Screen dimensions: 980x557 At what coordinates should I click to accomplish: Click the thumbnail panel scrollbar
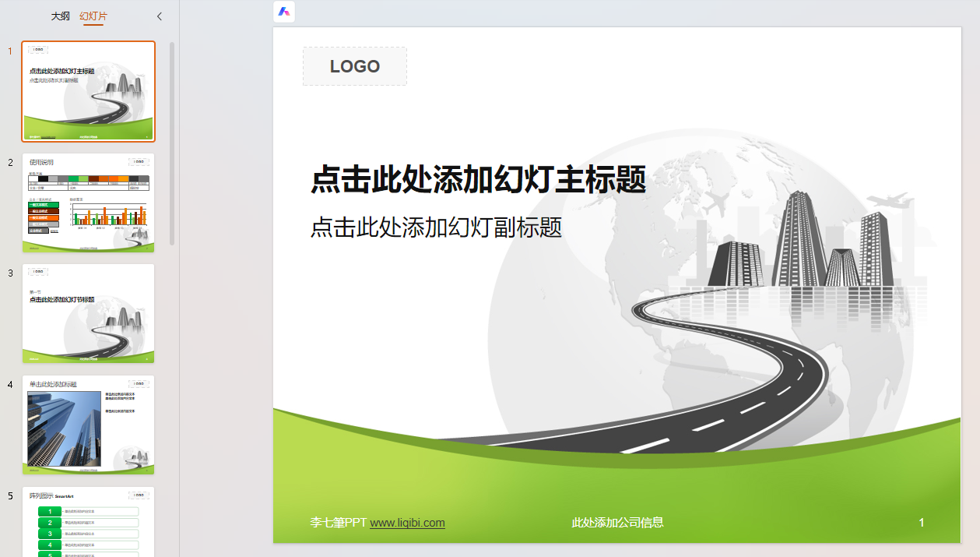[172, 143]
